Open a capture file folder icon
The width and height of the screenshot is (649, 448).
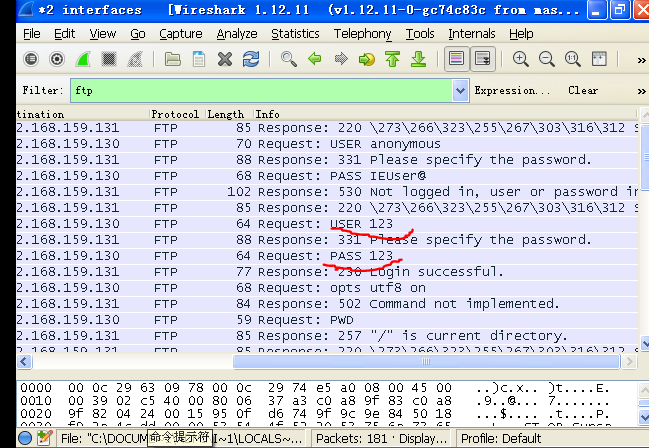pyautogui.click(x=173, y=59)
